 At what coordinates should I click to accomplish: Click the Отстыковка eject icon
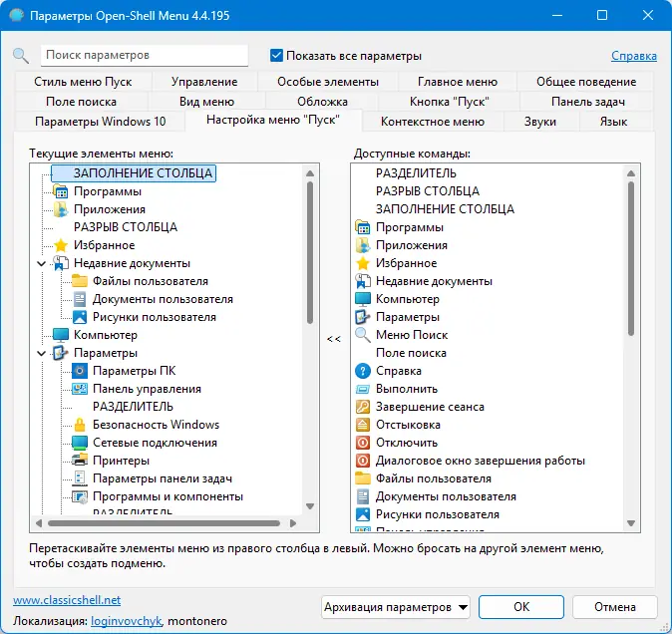[363, 425]
